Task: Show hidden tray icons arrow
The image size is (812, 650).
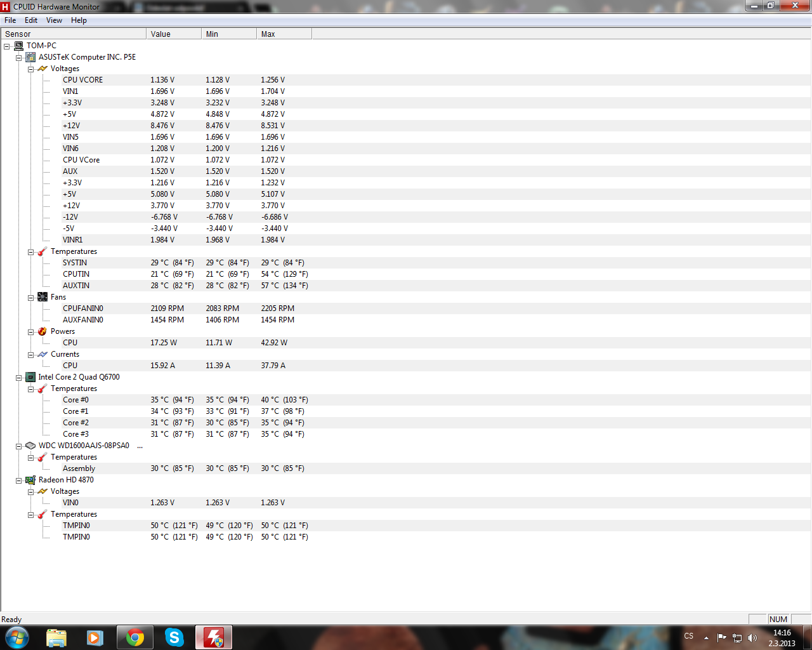Action: (x=706, y=637)
